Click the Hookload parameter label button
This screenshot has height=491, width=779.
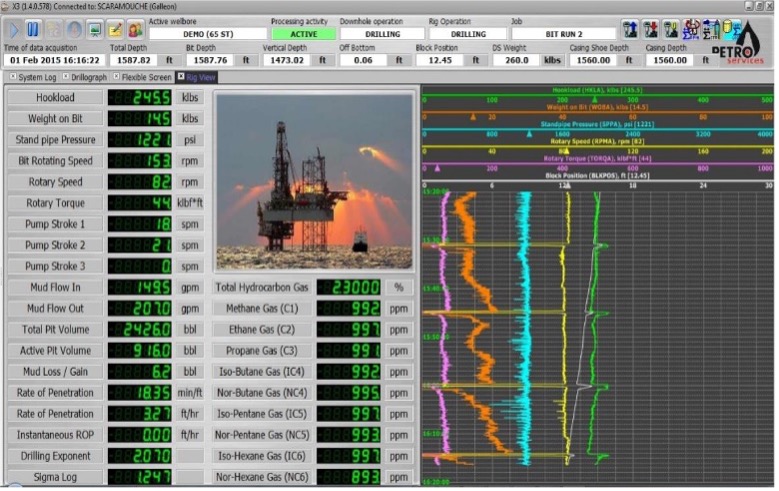(x=54, y=98)
